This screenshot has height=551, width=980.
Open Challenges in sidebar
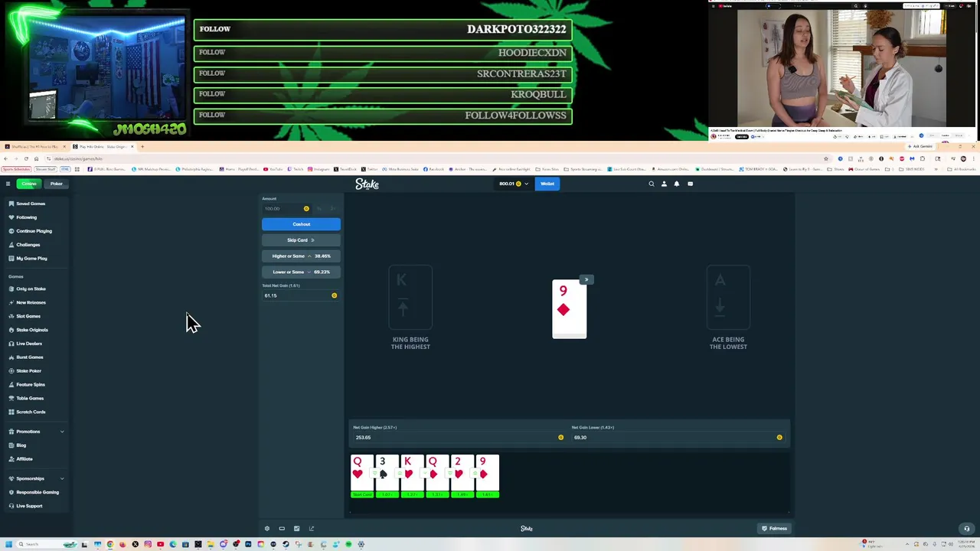pyautogui.click(x=28, y=245)
